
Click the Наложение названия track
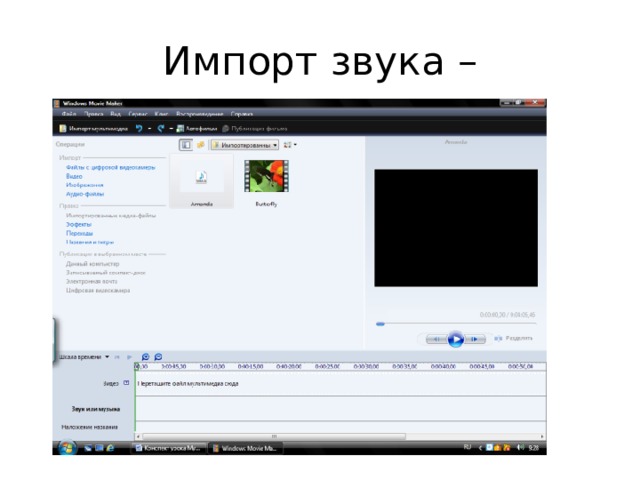pyautogui.click(x=340, y=427)
